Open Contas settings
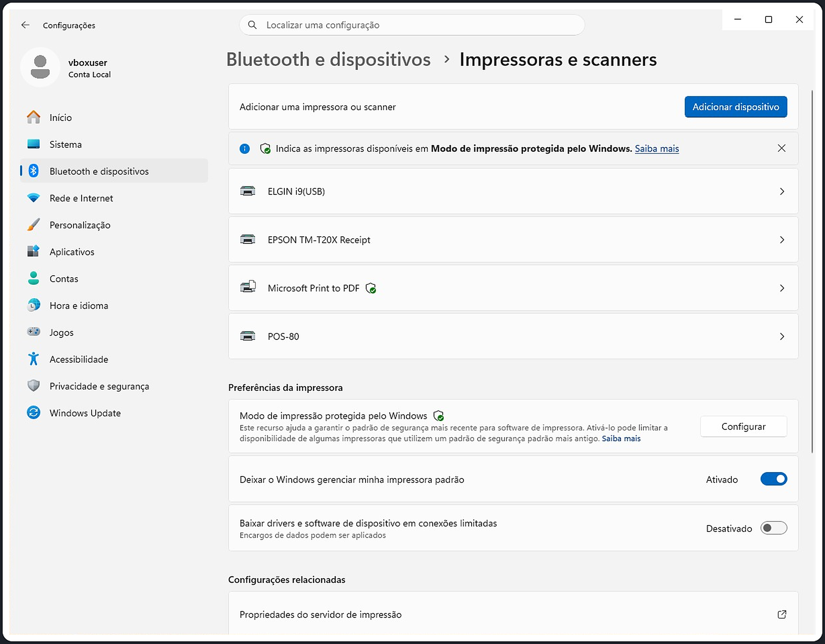Viewport: 825px width, 644px height. click(114, 279)
